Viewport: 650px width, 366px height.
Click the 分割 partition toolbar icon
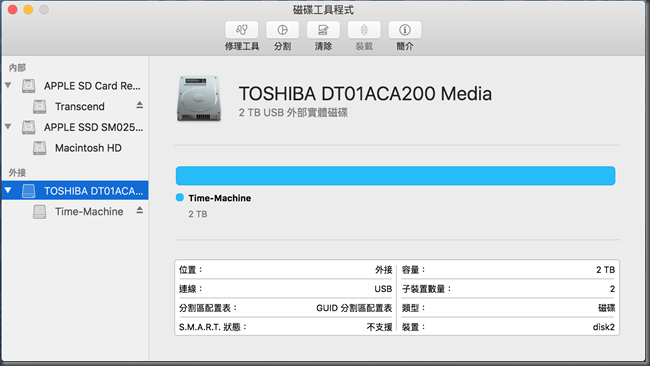(282, 30)
